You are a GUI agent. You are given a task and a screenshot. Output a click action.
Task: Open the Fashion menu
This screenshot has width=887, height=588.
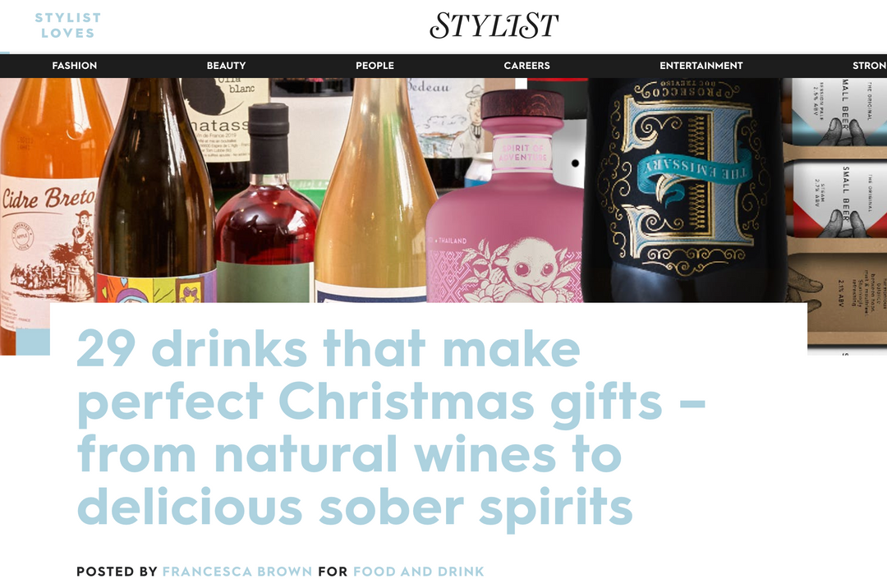(x=75, y=66)
